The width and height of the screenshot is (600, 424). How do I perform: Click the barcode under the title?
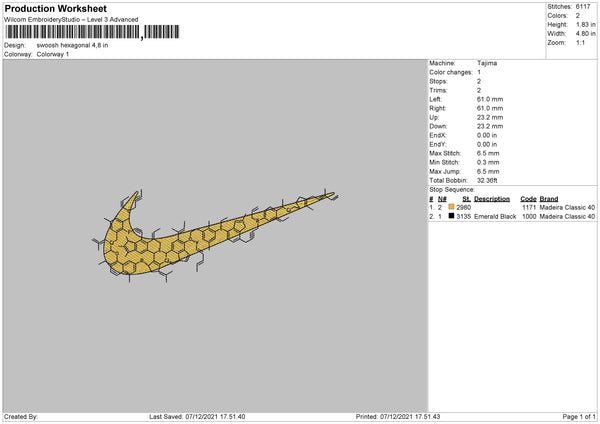click(x=92, y=32)
